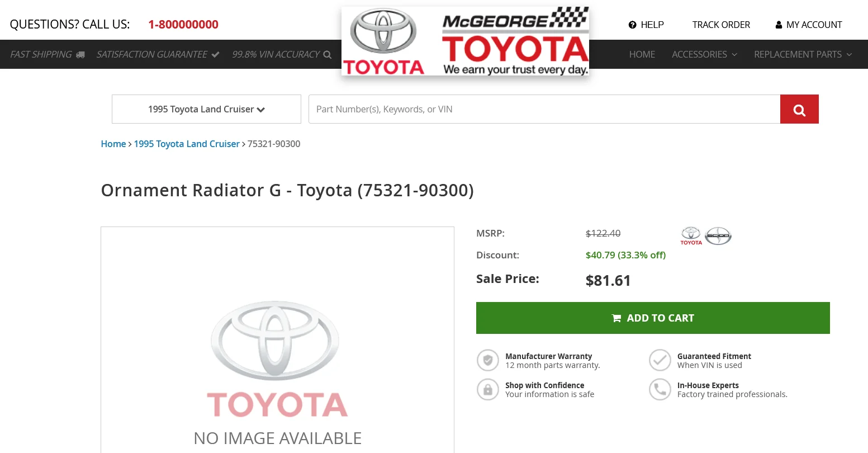Open Track Order
This screenshot has height=453, width=868.
[x=721, y=25]
